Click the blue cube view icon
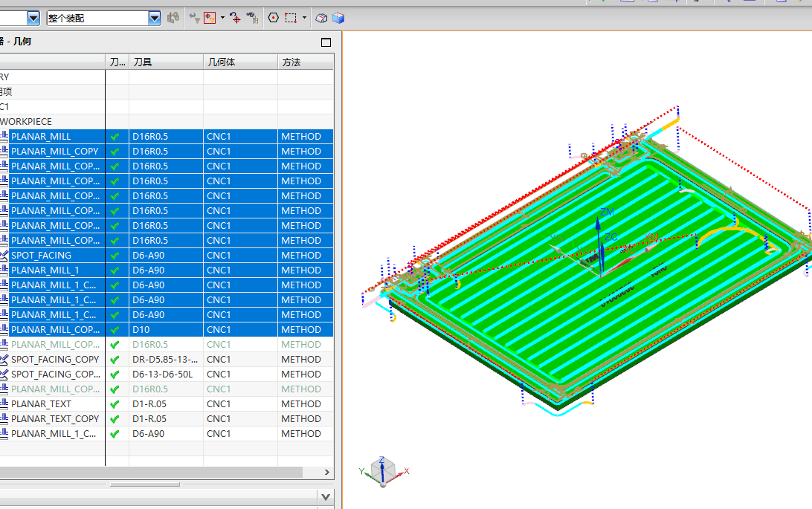 pos(338,18)
